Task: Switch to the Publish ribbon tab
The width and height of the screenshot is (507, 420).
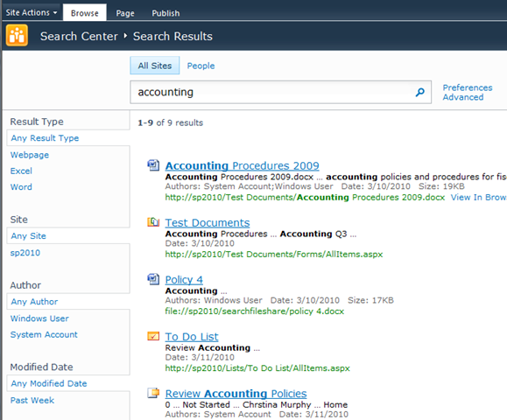Action: (165, 13)
